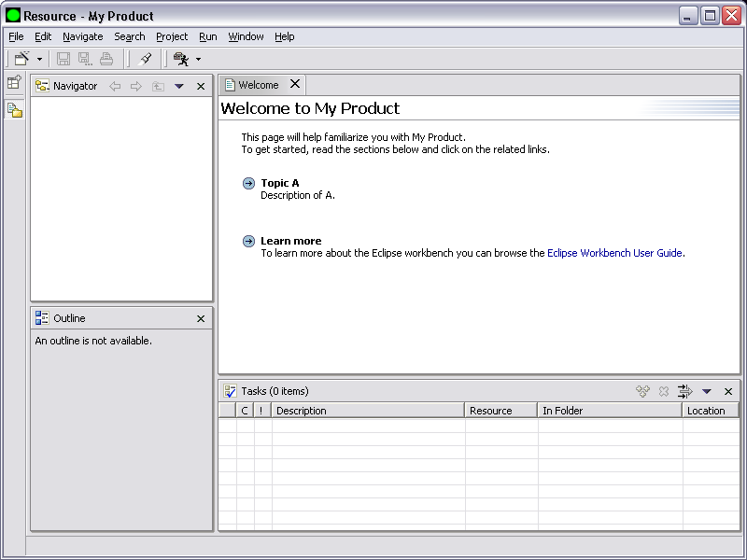Open the Eclipse Workbench User Guide link
The width and height of the screenshot is (747, 560).
pos(614,253)
